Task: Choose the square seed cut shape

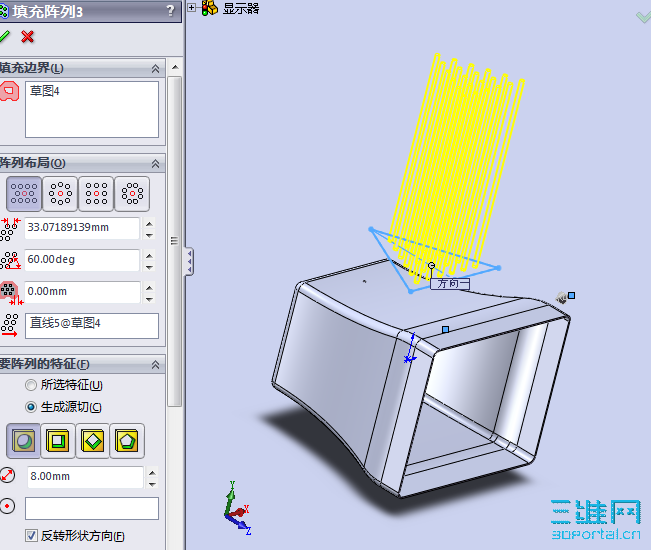Action: point(58,441)
